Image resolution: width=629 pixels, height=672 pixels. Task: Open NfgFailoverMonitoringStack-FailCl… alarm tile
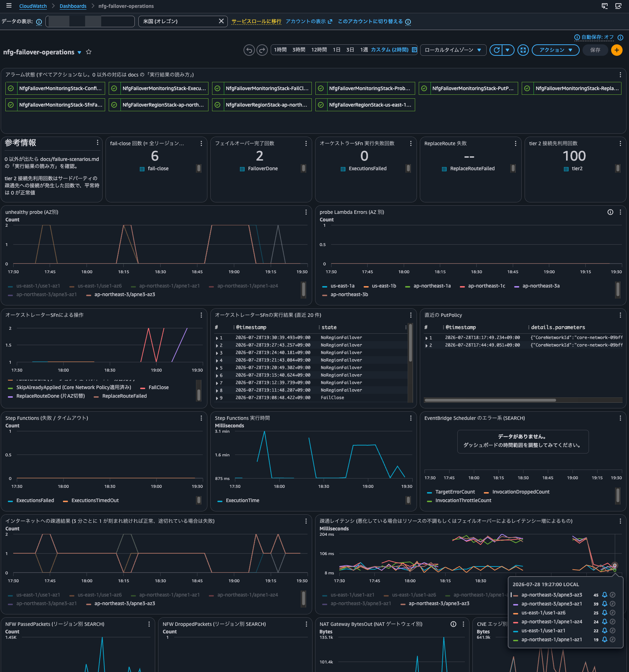pyautogui.click(x=262, y=88)
